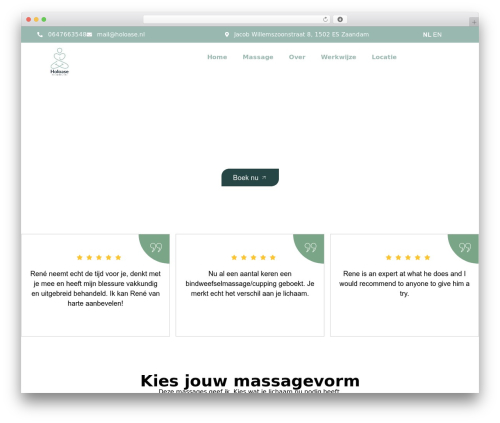Click the envelope mail icon
This screenshot has width=500, height=423.
pyautogui.click(x=89, y=35)
